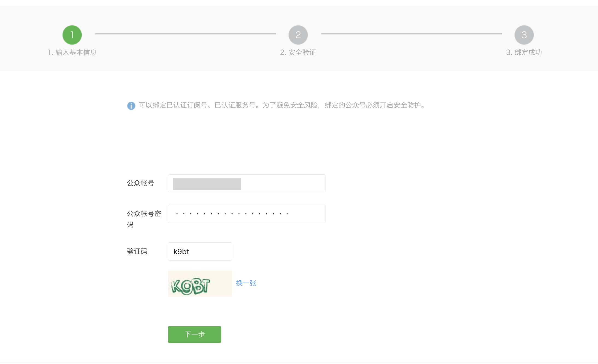The width and height of the screenshot is (598, 364).
Task: Click the blue info icon
Action: (131, 105)
